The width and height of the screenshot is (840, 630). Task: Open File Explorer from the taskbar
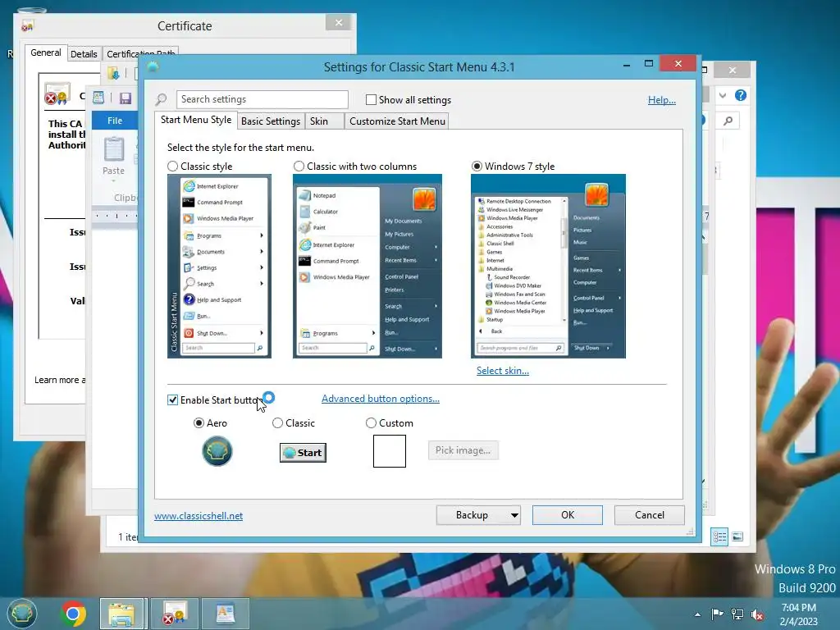tap(122, 614)
